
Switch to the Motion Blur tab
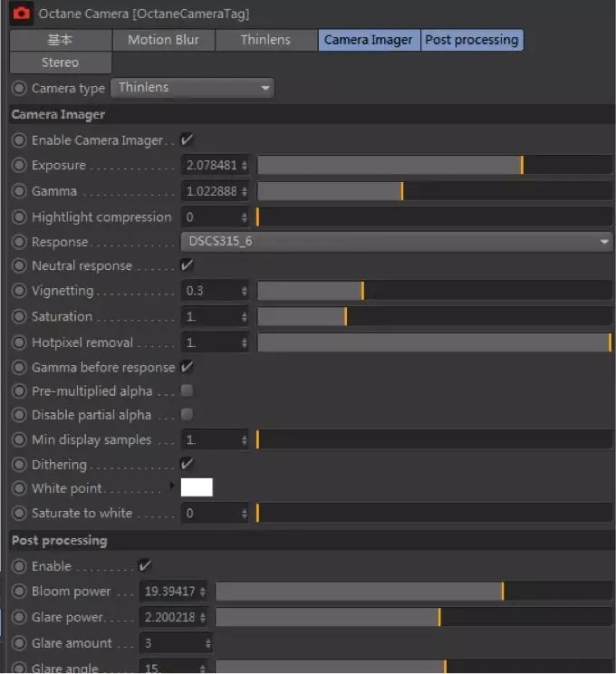[x=163, y=40]
